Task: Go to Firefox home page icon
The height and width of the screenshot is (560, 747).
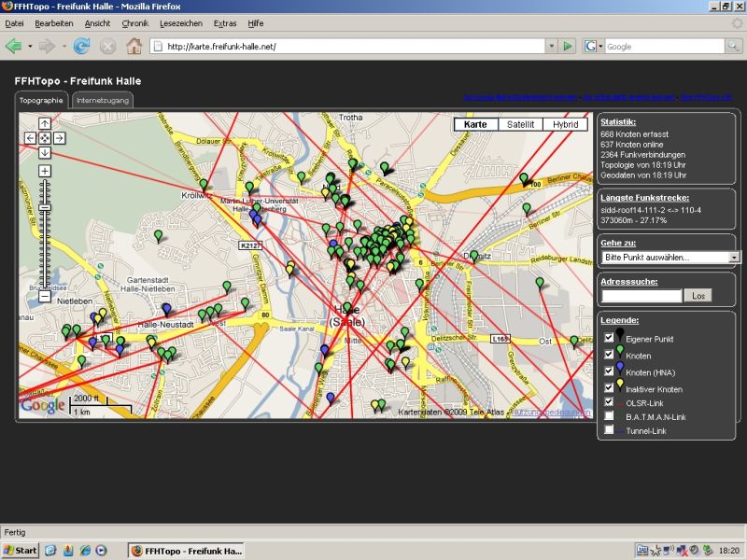Action: click(134, 46)
